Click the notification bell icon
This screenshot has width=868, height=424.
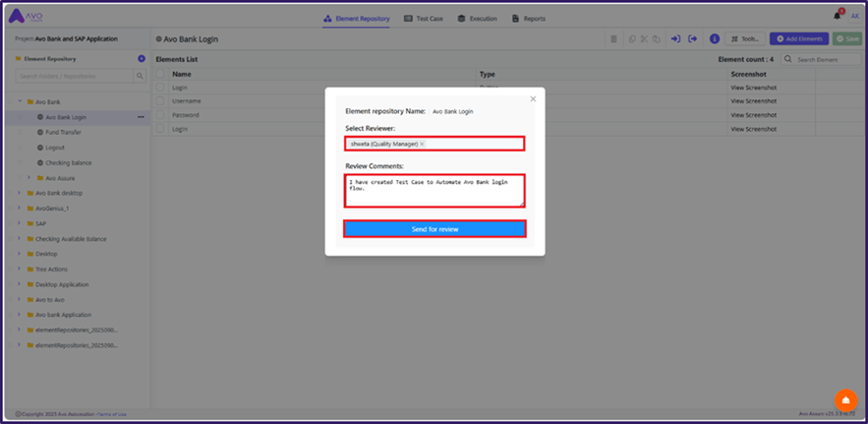(x=838, y=17)
